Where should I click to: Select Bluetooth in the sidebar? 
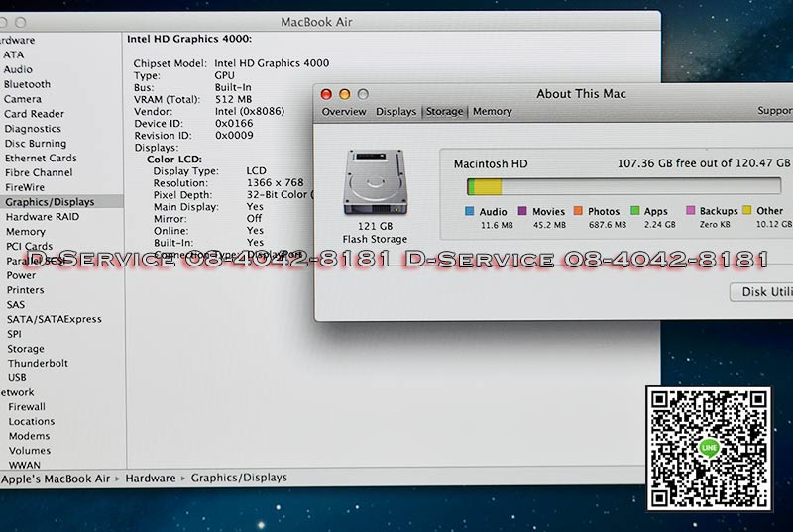pyautogui.click(x=27, y=84)
